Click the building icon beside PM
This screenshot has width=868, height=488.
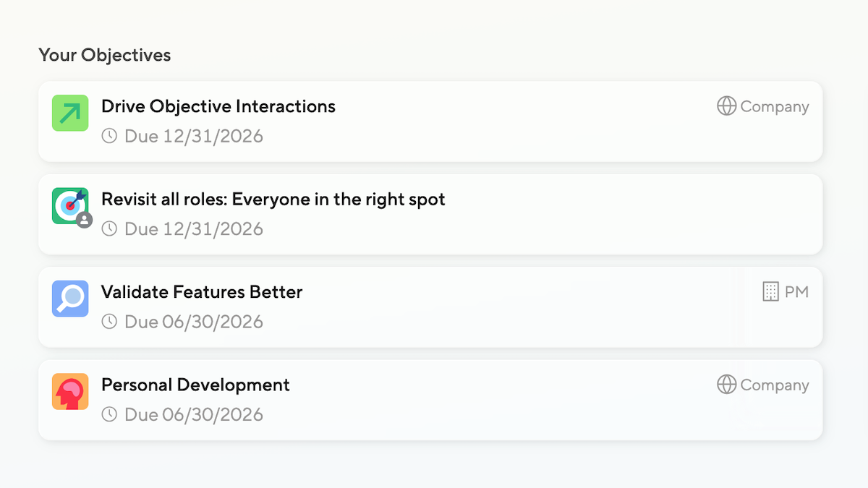tap(771, 292)
